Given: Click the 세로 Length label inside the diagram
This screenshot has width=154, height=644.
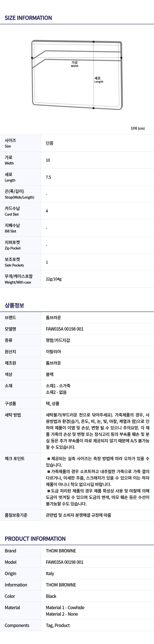Looking at the screenshot, I should [98, 80].
